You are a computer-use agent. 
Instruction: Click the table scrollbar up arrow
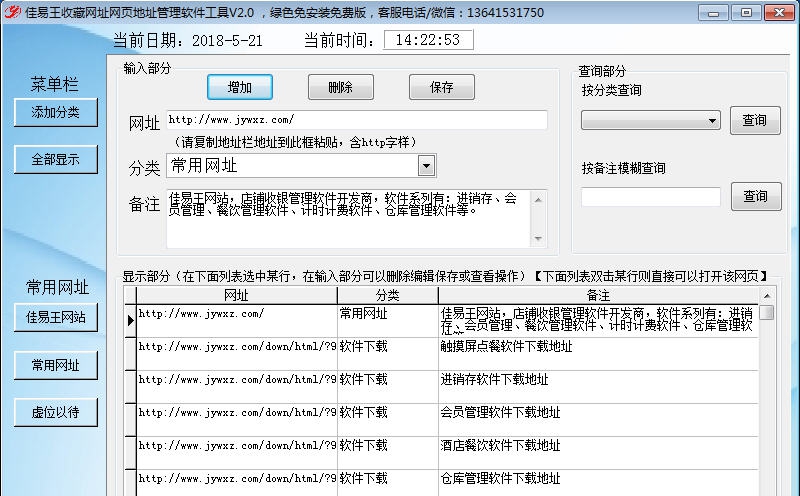(767, 296)
